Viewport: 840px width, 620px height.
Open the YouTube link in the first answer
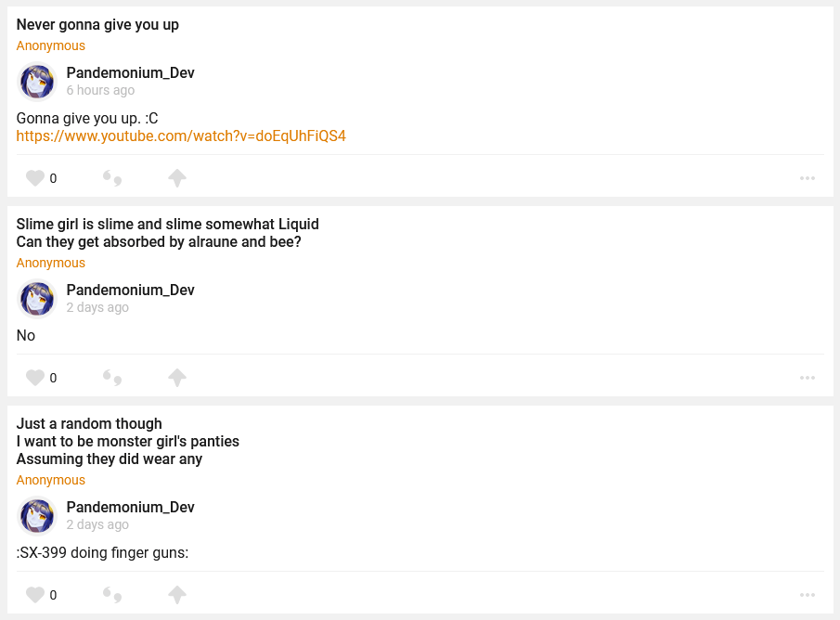pos(181,136)
